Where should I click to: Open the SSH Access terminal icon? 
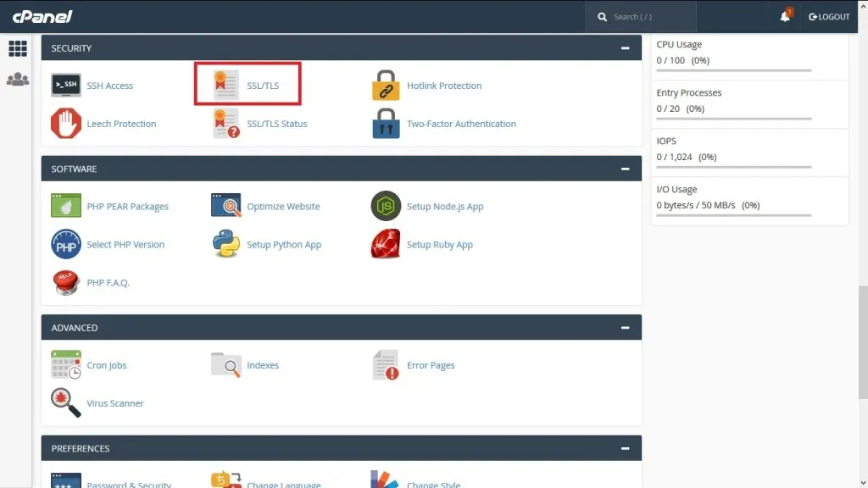coord(66,86)
